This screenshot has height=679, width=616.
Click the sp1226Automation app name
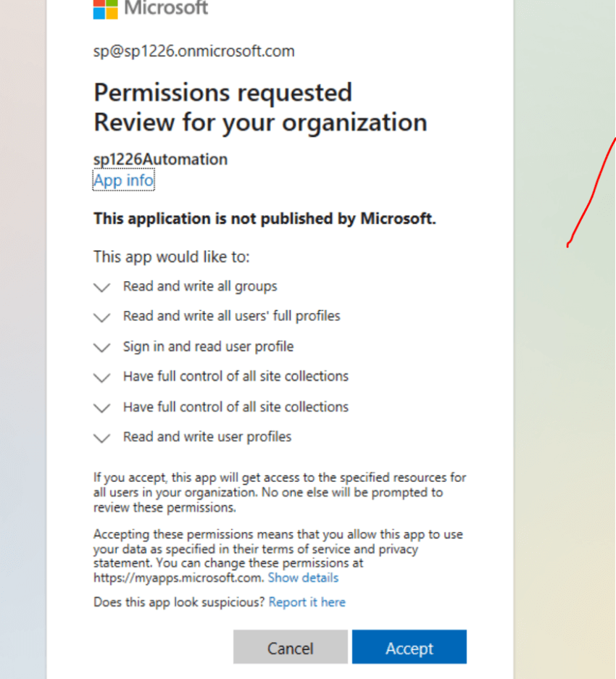pyautogui.click(x=160, y=159)
